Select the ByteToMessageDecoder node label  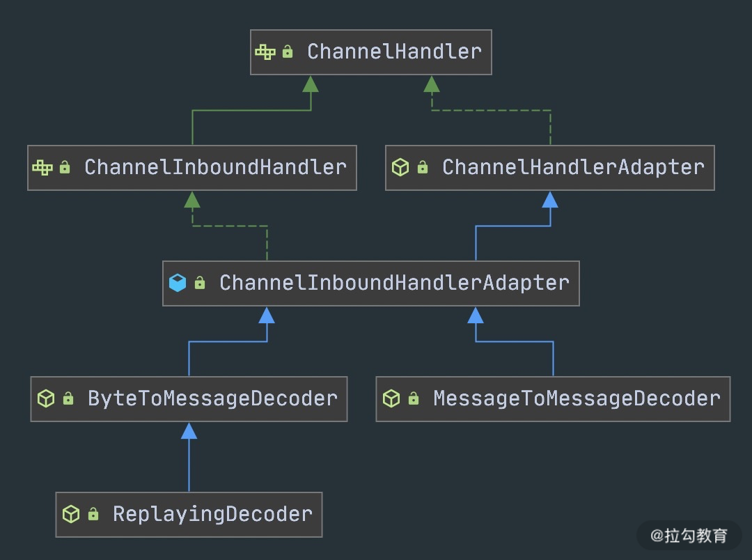click(212, 398)
